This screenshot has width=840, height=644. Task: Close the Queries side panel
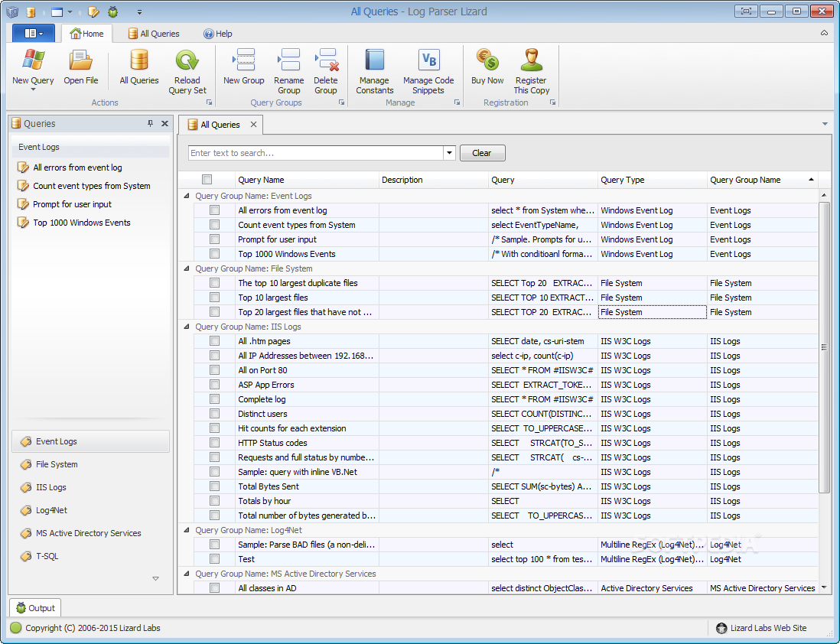click(165, 123)
